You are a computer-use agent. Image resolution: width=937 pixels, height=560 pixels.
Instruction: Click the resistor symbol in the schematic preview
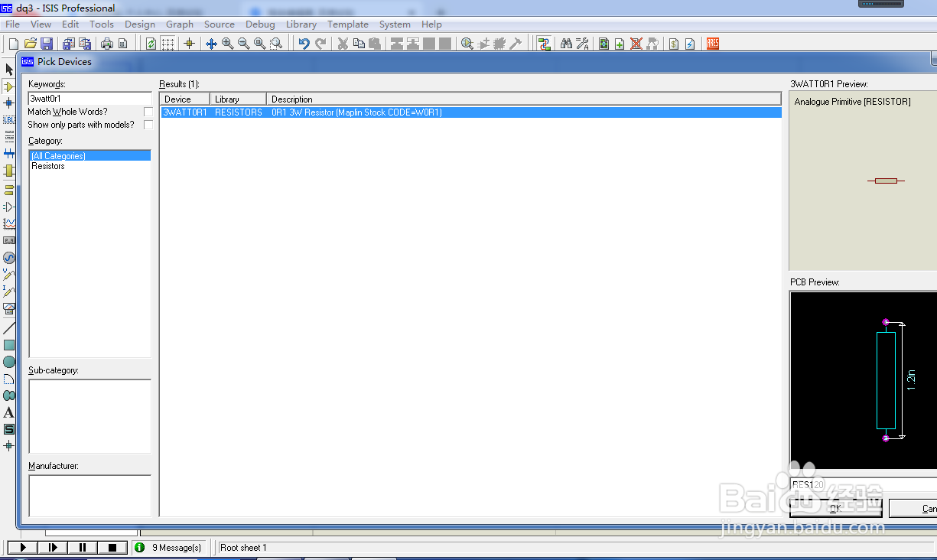pyautogui.click(x=886, y=181)
